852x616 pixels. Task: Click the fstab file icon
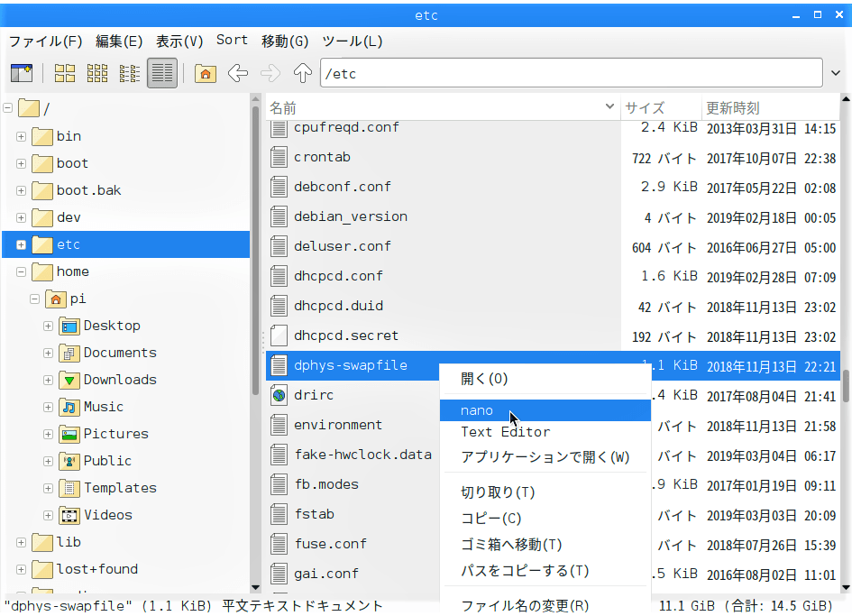pyautogui.click(x=279, y=514)
